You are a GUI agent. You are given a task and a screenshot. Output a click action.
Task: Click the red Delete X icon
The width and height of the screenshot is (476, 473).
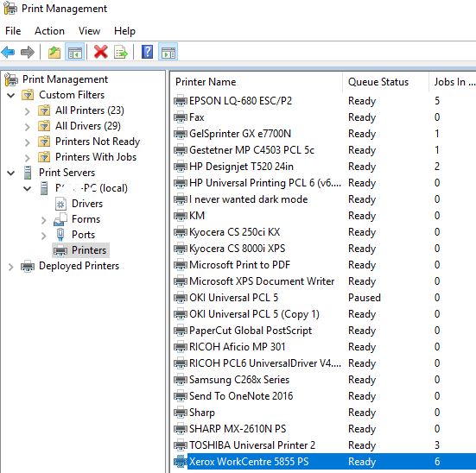tap(101, 52)
